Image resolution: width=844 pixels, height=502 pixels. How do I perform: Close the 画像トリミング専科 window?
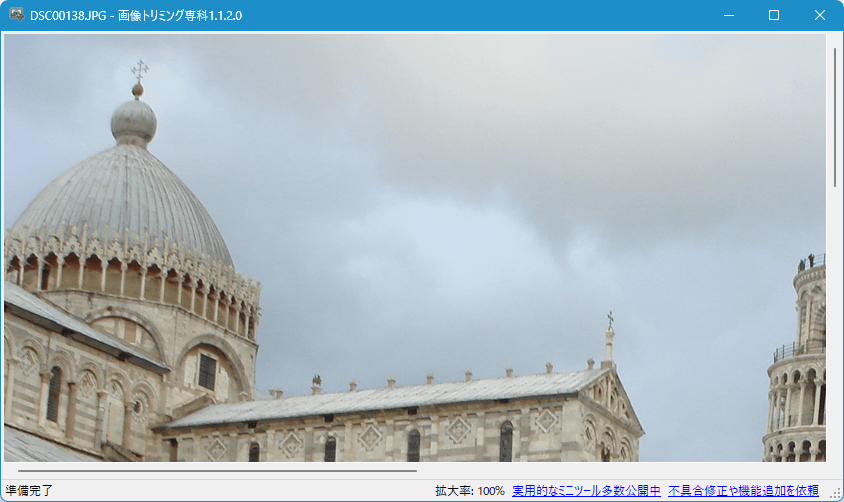(819, 15)
